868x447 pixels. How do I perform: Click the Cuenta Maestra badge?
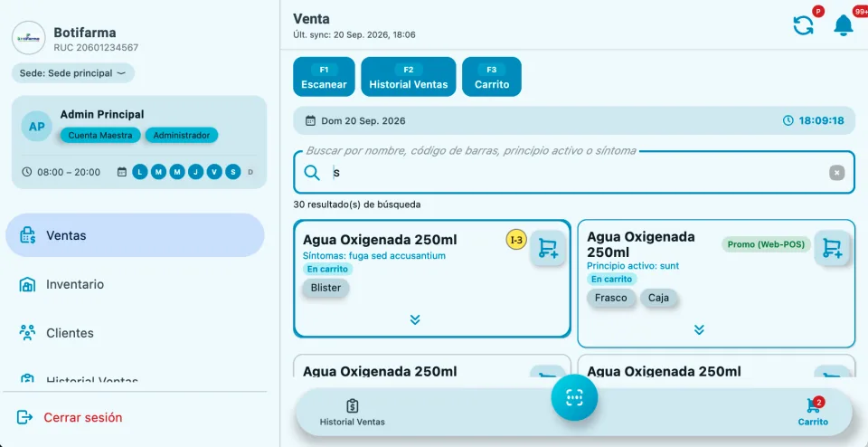tap(100, 135)
